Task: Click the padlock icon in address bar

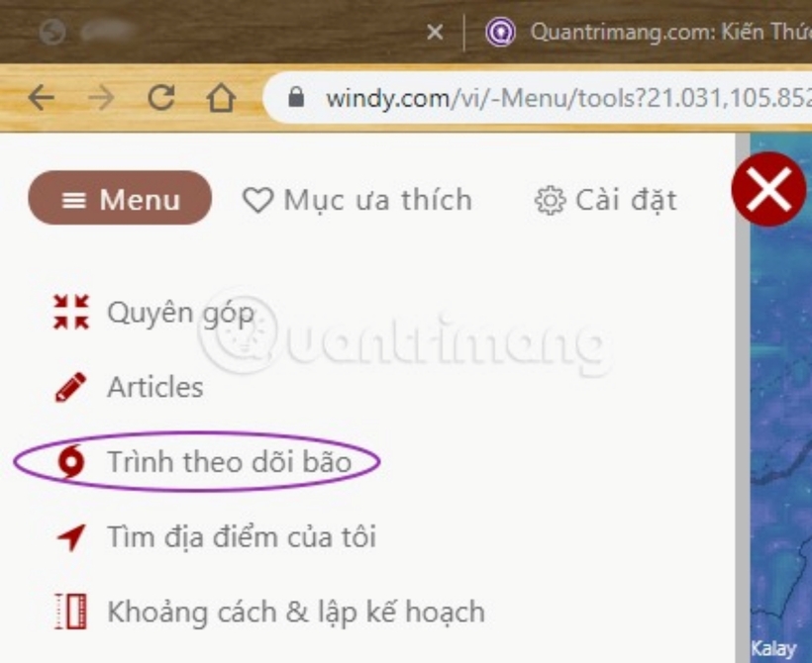Action: point(296,97)
